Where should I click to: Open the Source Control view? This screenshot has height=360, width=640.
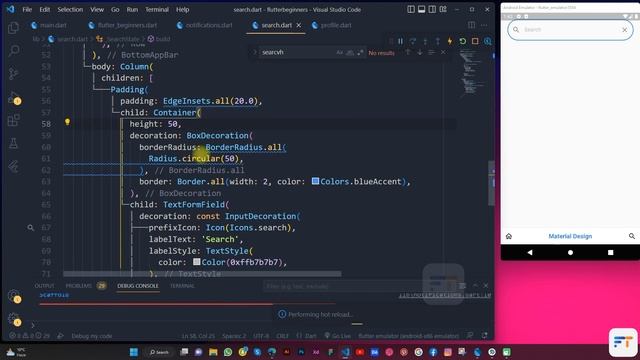(13, 73)
